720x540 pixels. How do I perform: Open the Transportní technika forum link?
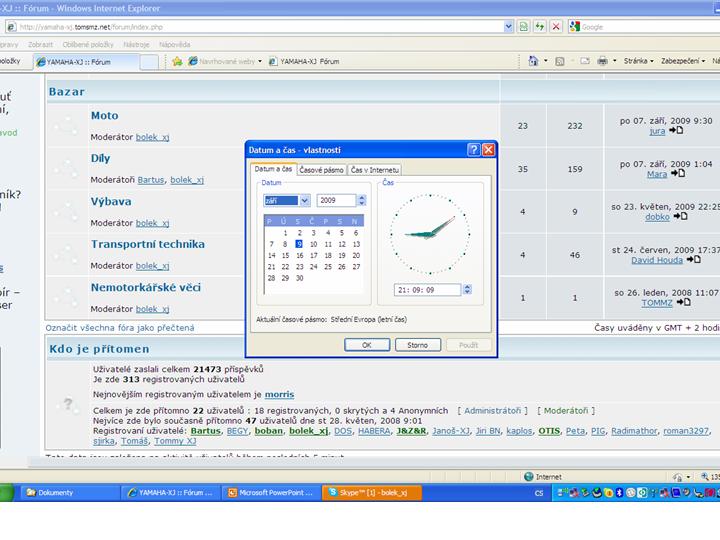click(x=147, y=244)
